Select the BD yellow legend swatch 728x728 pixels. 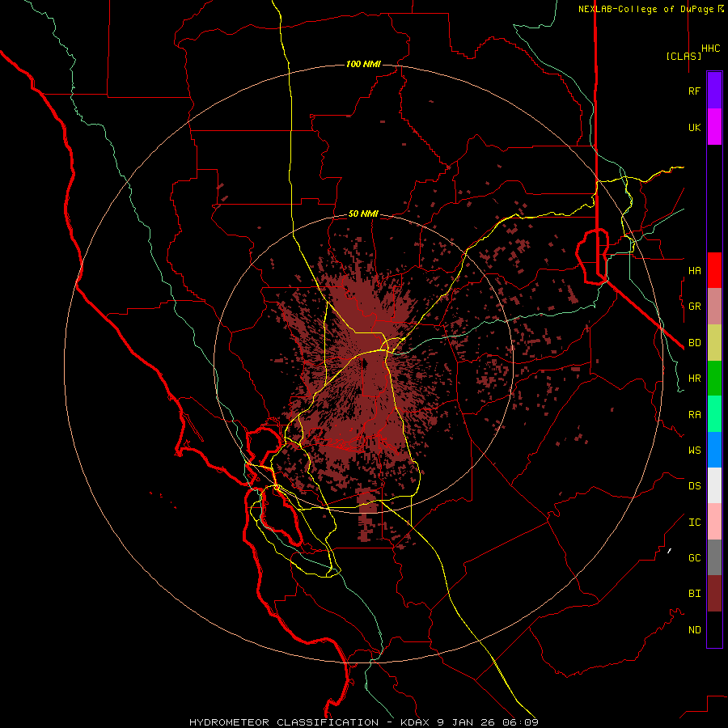coord(714,342)
